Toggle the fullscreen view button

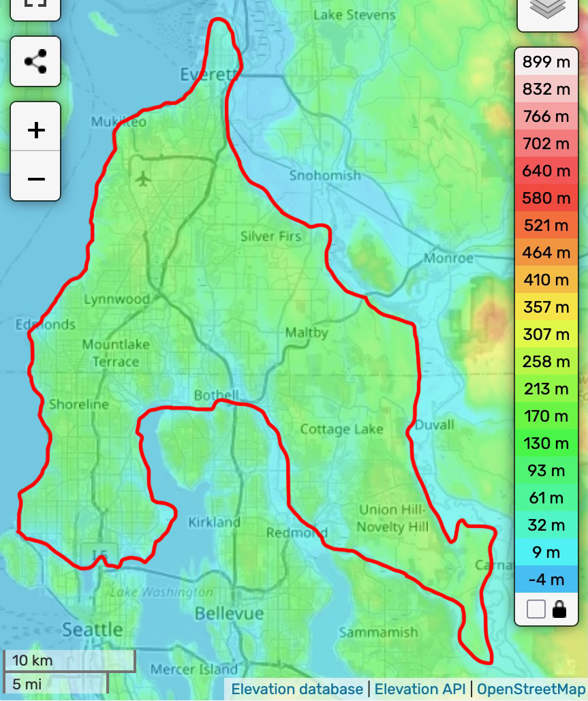pyautogui.click(x=35, y=5)
